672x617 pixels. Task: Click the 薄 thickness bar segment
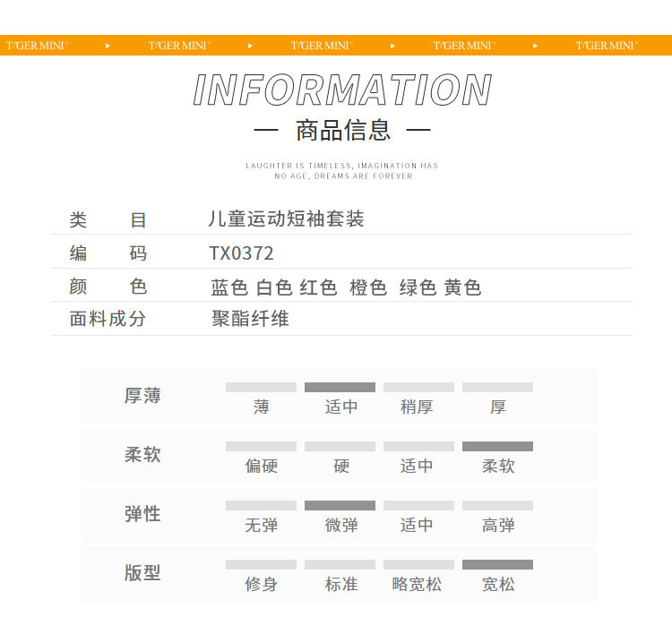tap(261, 388)
